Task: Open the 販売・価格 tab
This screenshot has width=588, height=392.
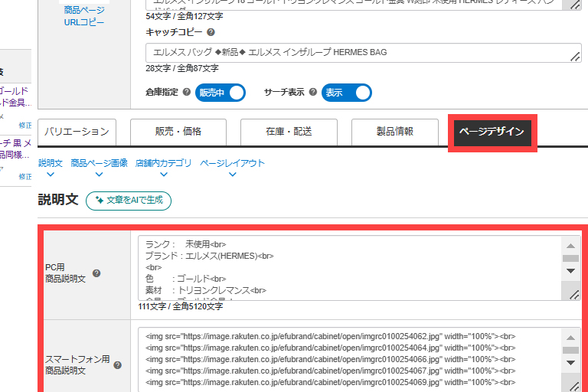Action: pos(178,132)
